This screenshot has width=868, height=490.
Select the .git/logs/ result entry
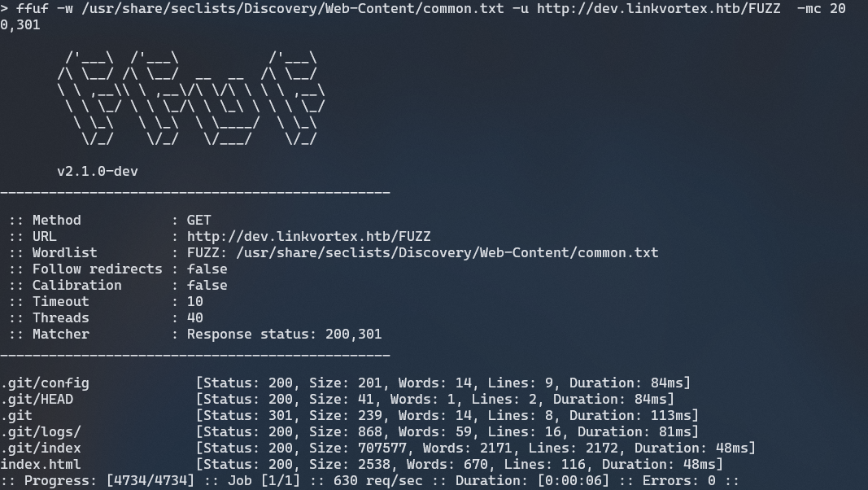(41, 432)
